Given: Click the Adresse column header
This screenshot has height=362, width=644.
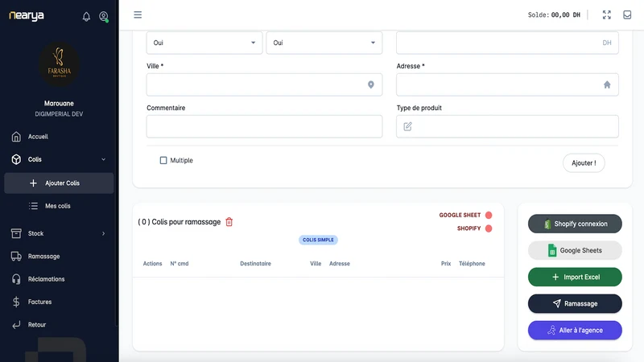Looking at the screenshot, I should (x=340, y=264).
